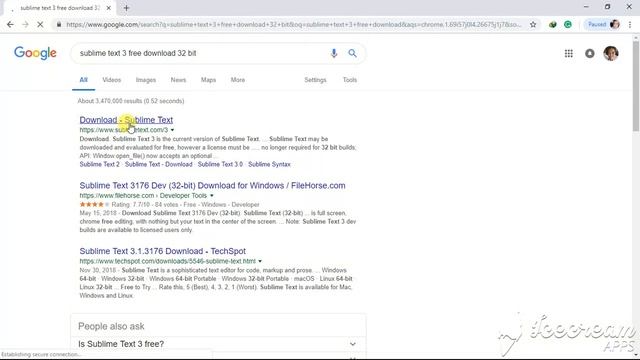Open the Chrome three-dot menu

pos(630,24)
